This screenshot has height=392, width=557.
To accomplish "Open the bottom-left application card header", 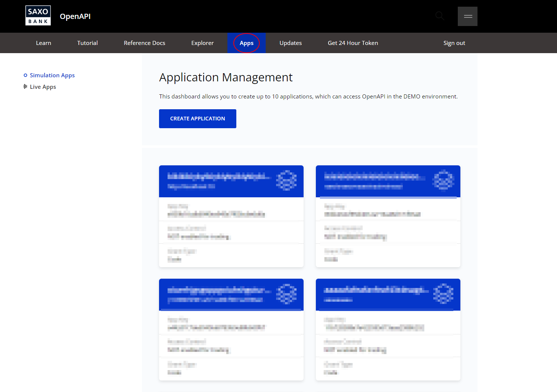I will pos(231,295).
